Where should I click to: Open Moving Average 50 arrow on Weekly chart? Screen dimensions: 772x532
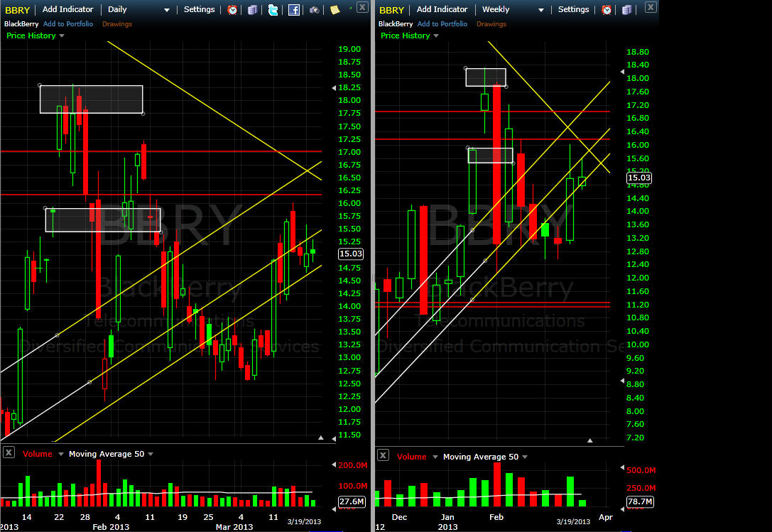[x=525, y=457]
